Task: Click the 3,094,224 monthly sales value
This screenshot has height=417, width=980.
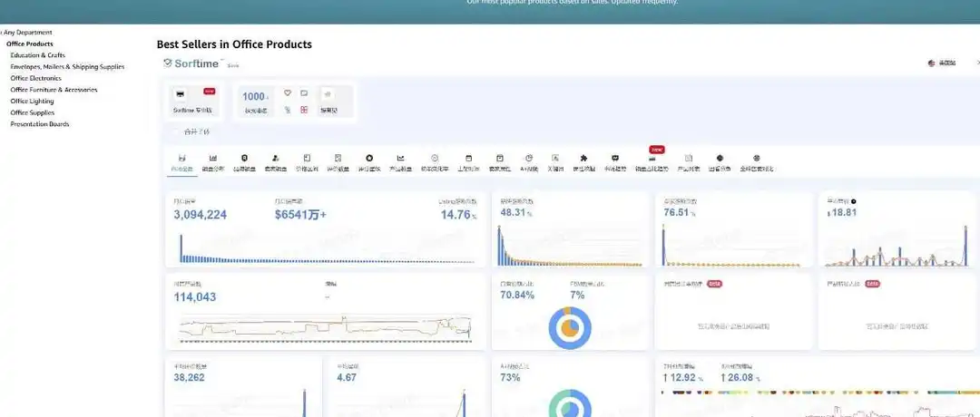Action: (200, 215)
